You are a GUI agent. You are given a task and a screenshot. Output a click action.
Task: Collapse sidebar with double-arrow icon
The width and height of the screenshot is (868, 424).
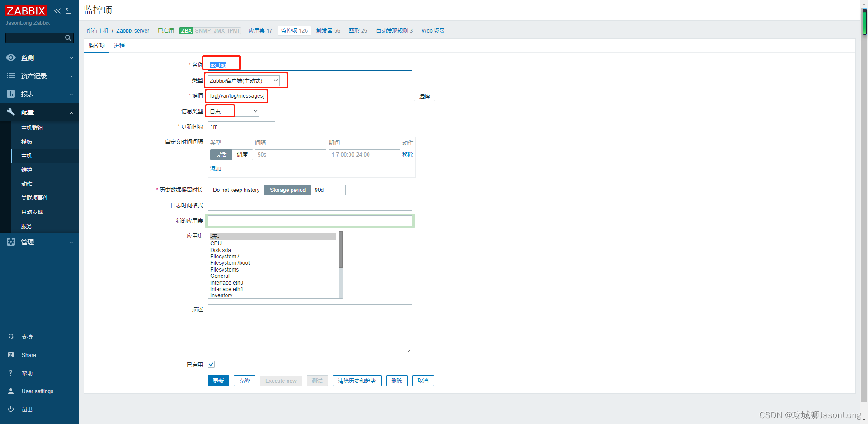point(57,11)
